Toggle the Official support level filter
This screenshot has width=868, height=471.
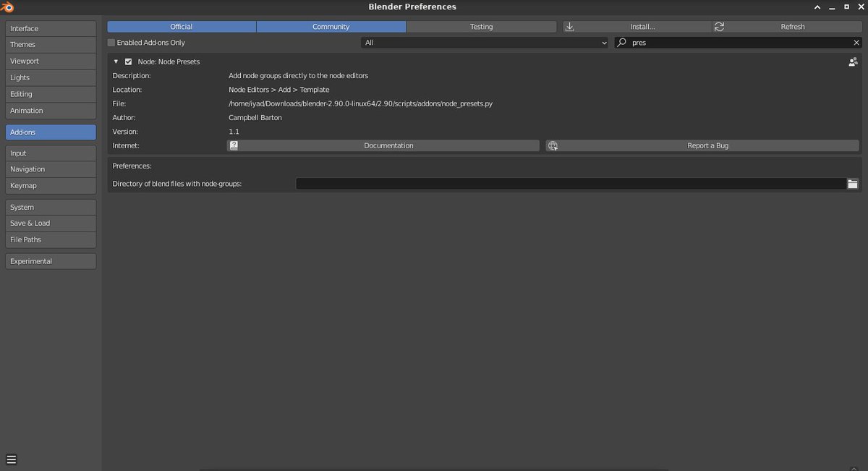pyautogui.click(x=182, y=27)
